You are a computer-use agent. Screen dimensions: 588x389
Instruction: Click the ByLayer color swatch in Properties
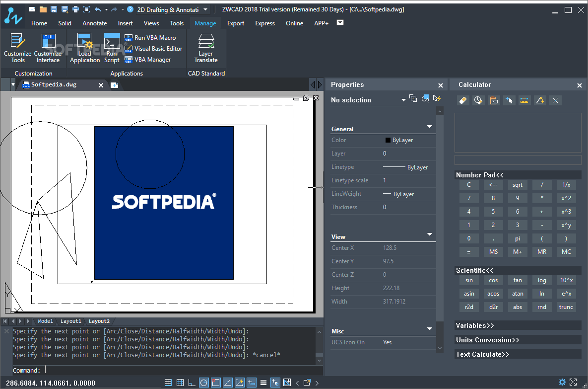pos(388,140)
